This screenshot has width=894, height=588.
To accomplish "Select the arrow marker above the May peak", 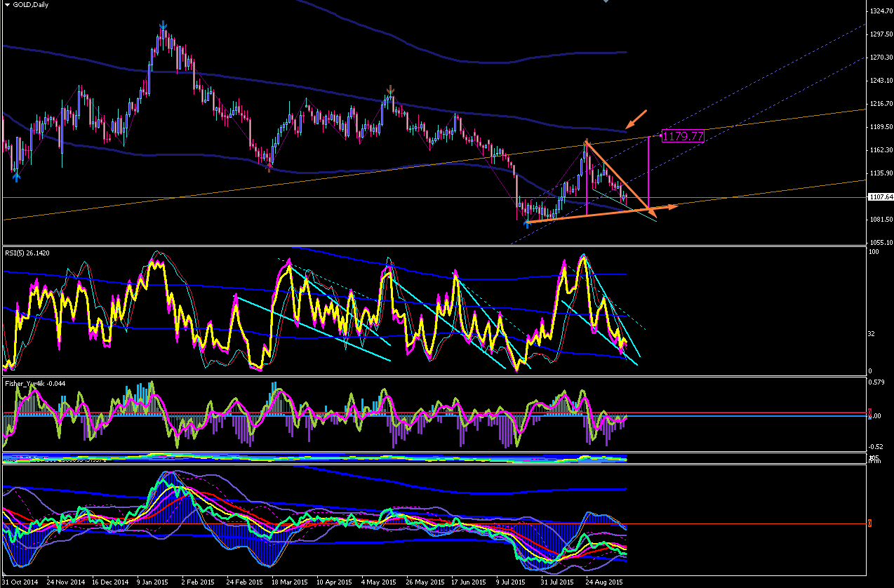I will tap(390, 91).
